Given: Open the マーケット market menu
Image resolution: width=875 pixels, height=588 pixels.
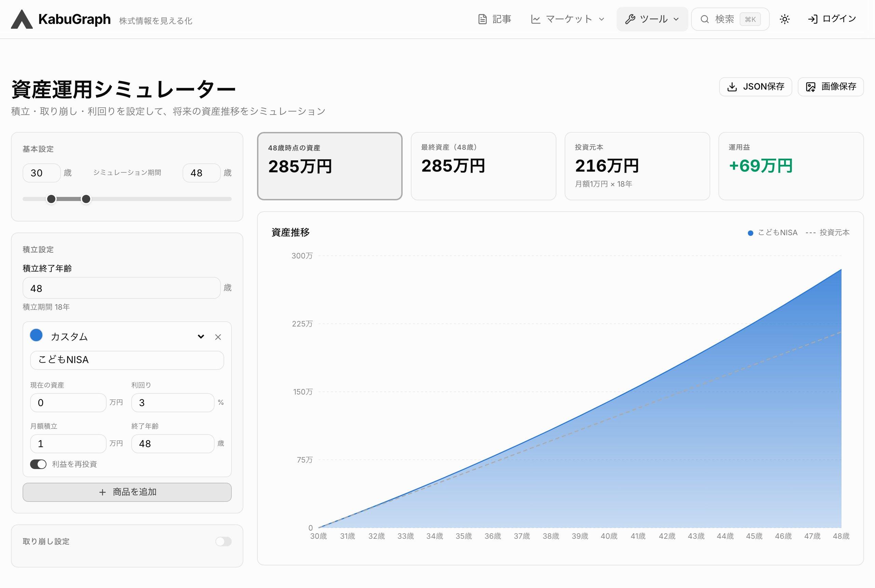Looking at the screenshot, I should pyautogui.click(x=568, y=19).
